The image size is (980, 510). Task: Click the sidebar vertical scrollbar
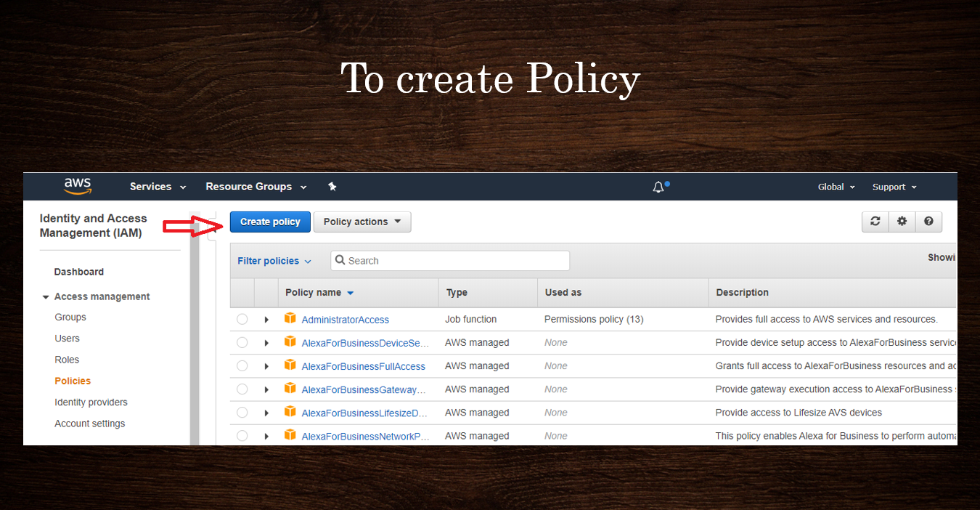[x=194, y=327]
